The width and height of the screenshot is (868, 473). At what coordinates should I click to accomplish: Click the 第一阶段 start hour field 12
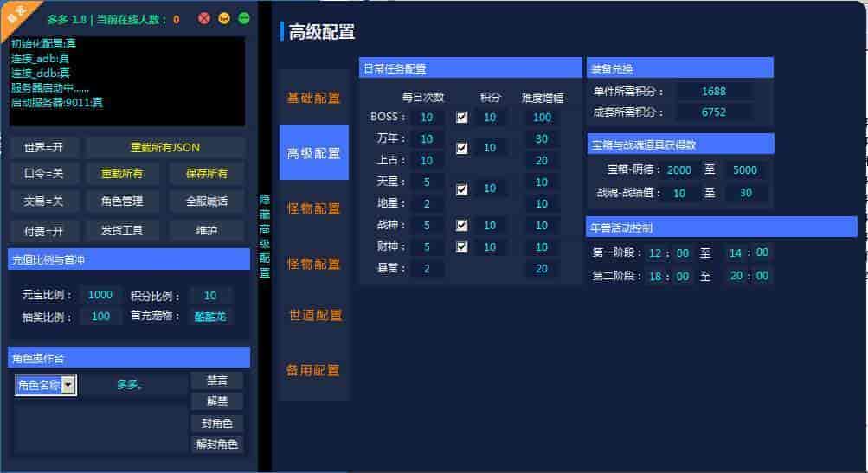click(655, 252)
